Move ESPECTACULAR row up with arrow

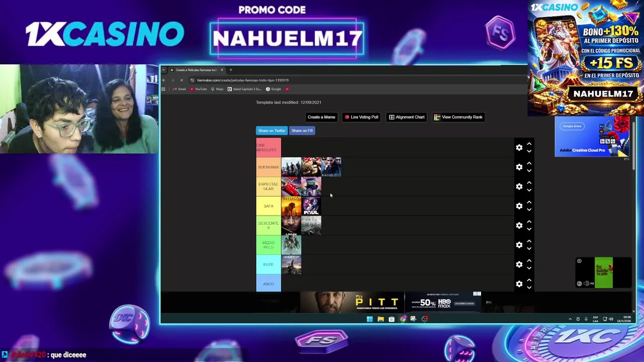click(529, 183)
